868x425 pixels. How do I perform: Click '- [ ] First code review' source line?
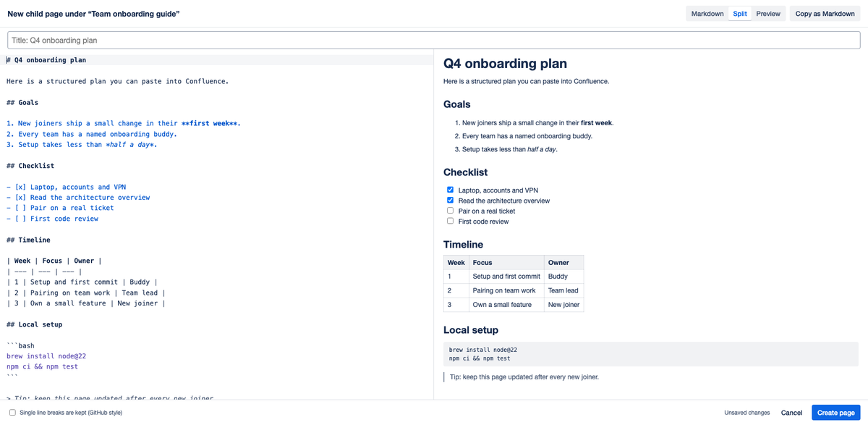[x=52, y=219]
